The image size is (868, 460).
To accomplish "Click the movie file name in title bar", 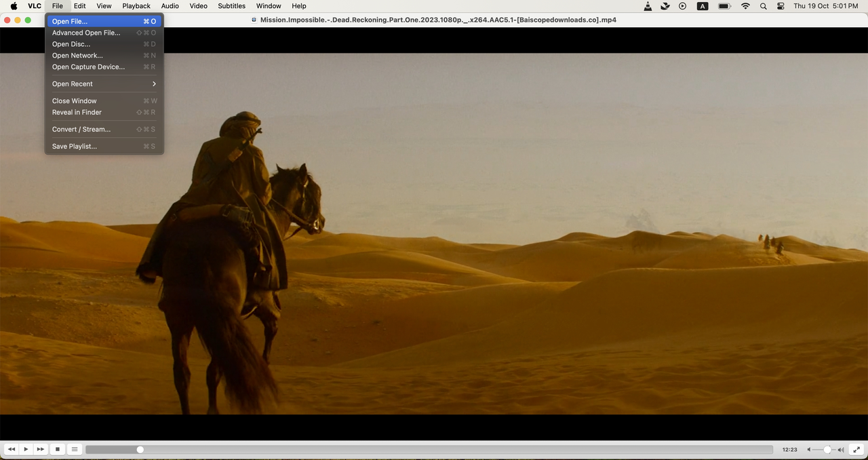I will (x=438, y=20).
